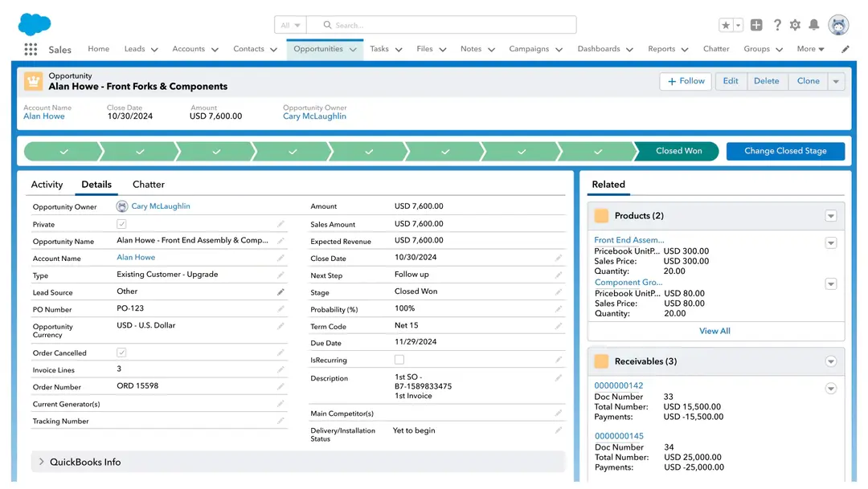
Task: Open the Favorites list dropdown arrow
Action: (738, 25)
